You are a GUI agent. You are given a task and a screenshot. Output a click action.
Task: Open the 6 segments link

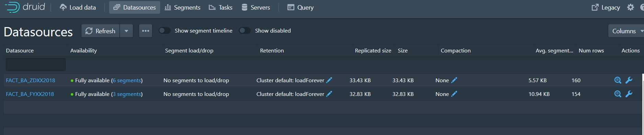[x=127, y=80]
